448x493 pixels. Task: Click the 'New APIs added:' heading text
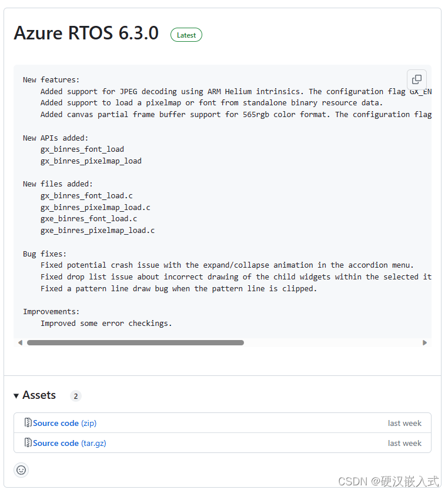pos(56,138)
